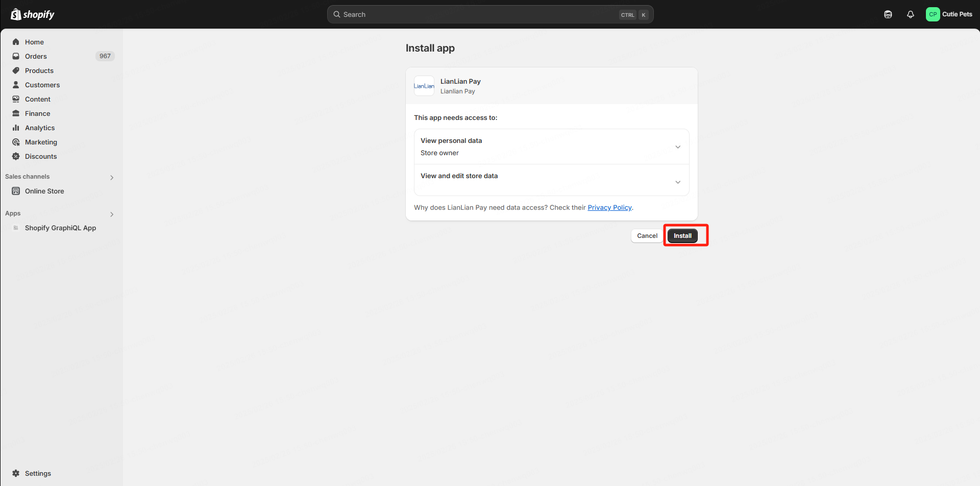Click the CTRL K shortcut hint
Viewport: 980px width, 486px height.
point(633,15)
